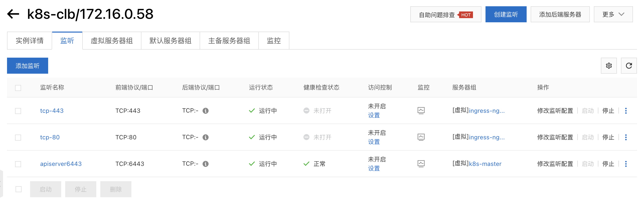
Task: Expand the 更多 dropdown menu
Action: point(613,14)
